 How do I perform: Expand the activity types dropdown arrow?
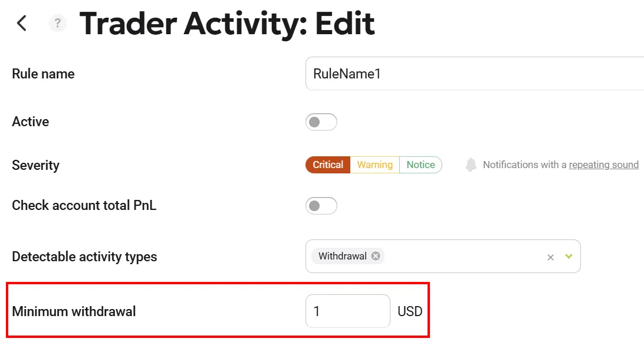click(569, 257)
